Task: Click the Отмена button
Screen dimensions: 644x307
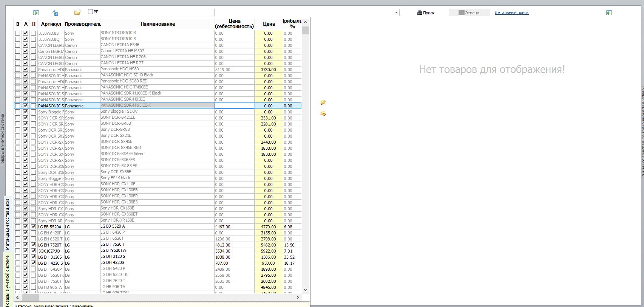Action: [x=469, y=13]
